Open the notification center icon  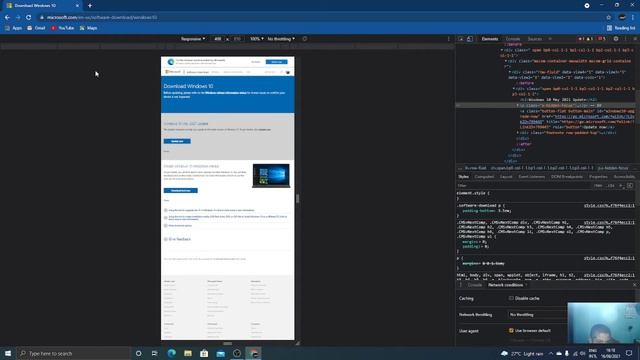(x=629, y=353)
